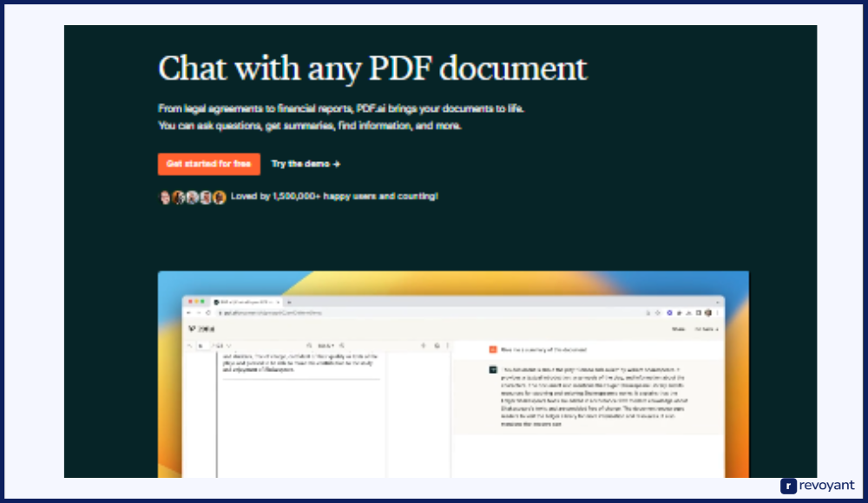Image resolution: width=868 pixels, height=503 pixels.
Task: Click the browser back arrow in the demo screenshot
Action: 188,313
